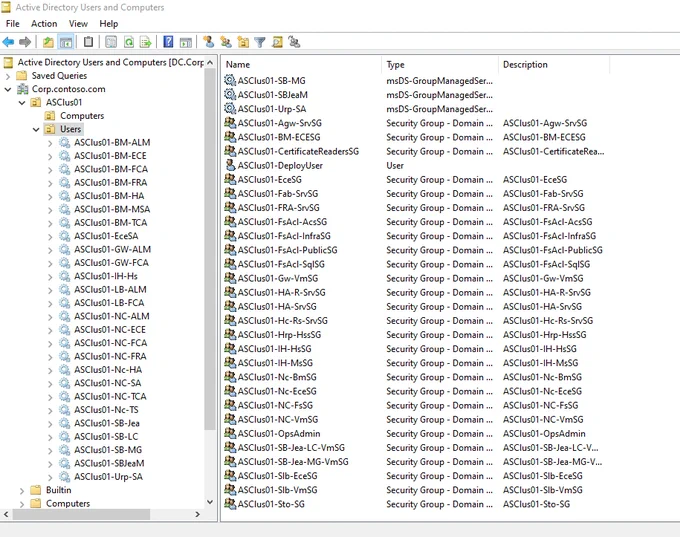Select ASClus01-BM-MSA in the tree

coord(112,210)
